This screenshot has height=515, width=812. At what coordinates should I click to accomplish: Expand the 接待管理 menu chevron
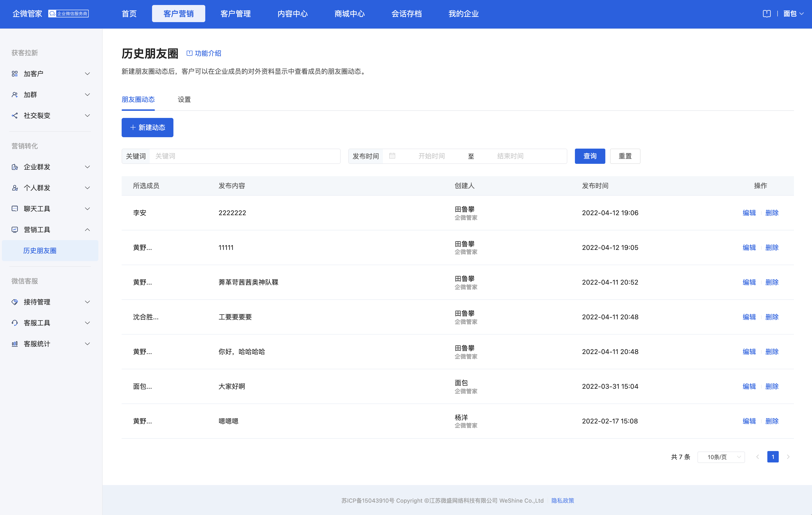click(87, 302)
